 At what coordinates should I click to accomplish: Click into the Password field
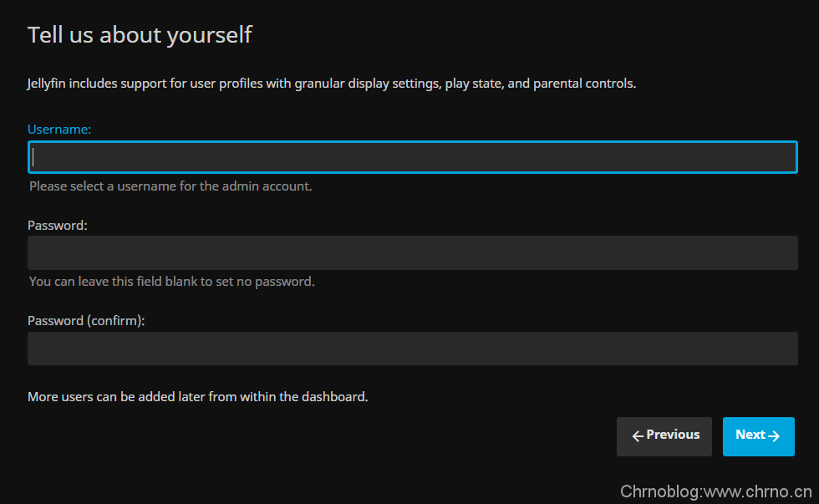(413, 252)
